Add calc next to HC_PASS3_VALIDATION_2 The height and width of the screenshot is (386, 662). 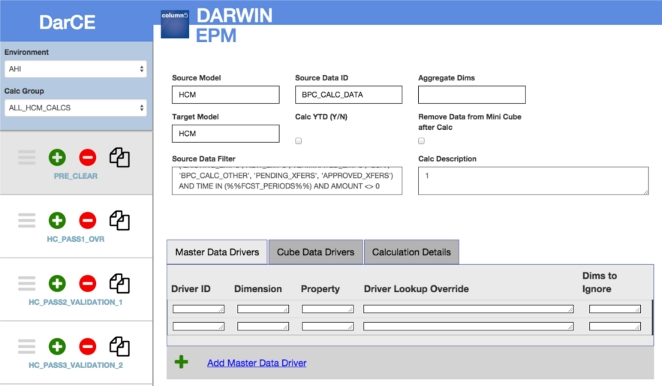coord(57,346)
